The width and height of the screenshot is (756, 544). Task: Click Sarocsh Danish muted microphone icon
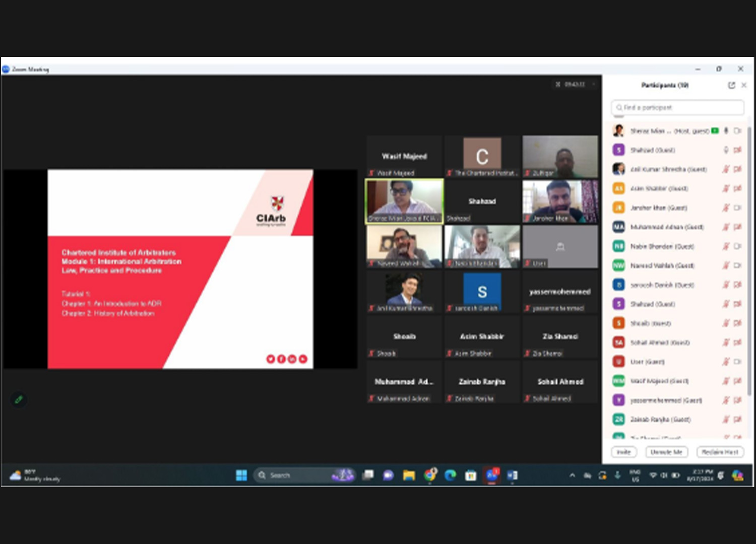[x=726, y=285]
